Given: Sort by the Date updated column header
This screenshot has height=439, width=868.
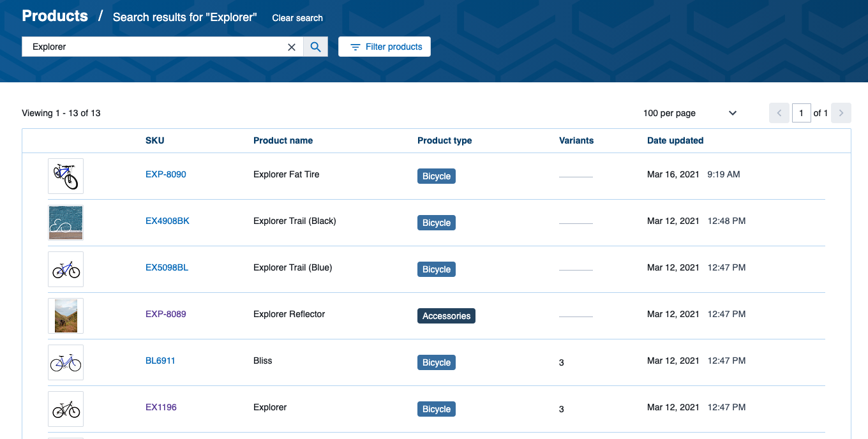Looking at the screenshot, I should pyautogui.click(x=675, y=140).
